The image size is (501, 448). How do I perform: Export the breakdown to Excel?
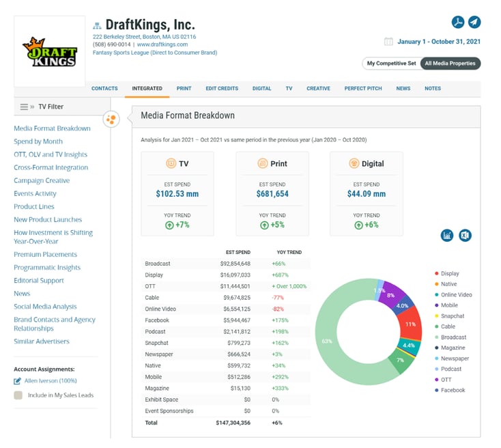point(465,235)
